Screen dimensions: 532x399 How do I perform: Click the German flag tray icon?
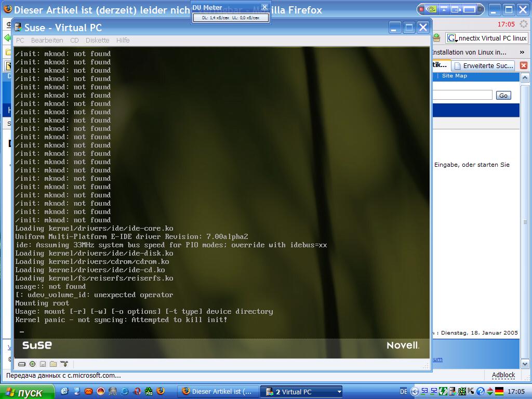[x=499, y=391]
